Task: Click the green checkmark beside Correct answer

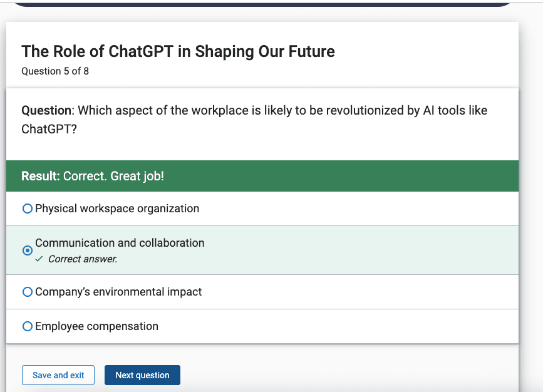Action: tap(39, 259)
